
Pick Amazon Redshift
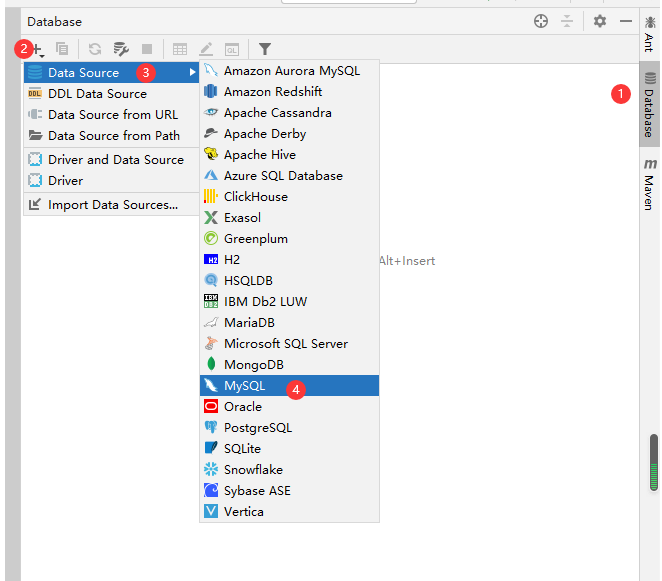[289, 92]
